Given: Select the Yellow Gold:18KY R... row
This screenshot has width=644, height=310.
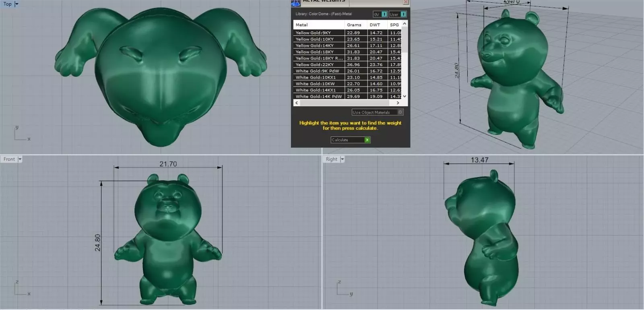Looking at the screenshot, I should coord(347,58).
